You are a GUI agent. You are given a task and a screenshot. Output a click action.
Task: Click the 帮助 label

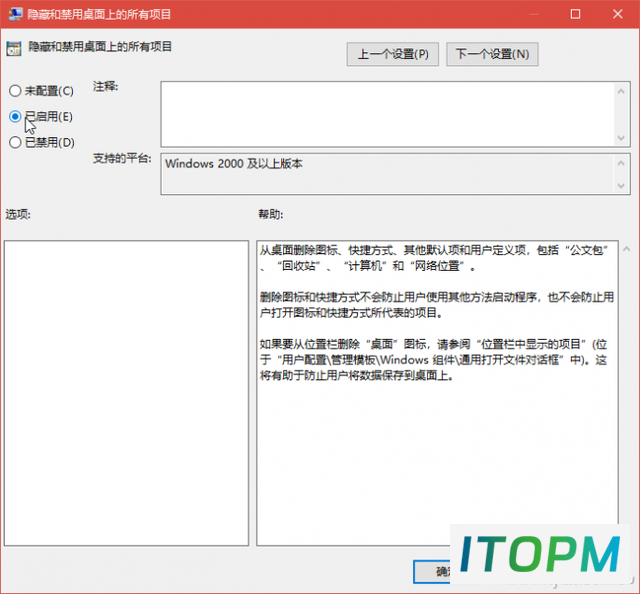click(x=271, y=214)
